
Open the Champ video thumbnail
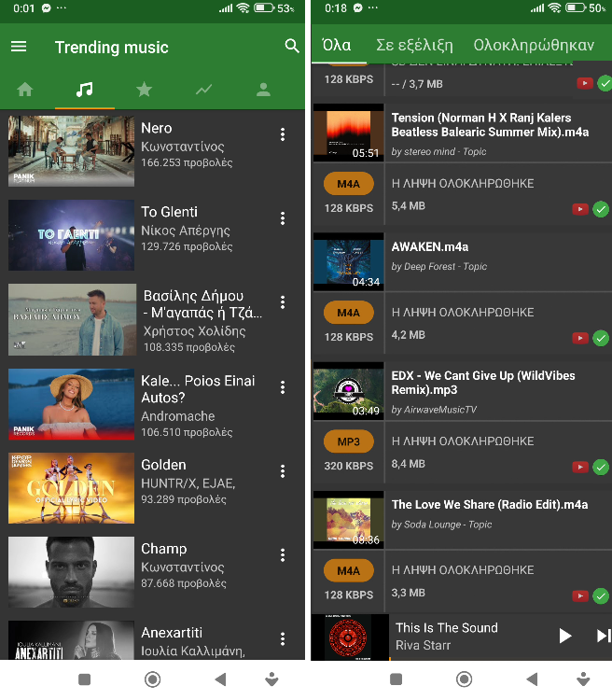click(72, 572)
